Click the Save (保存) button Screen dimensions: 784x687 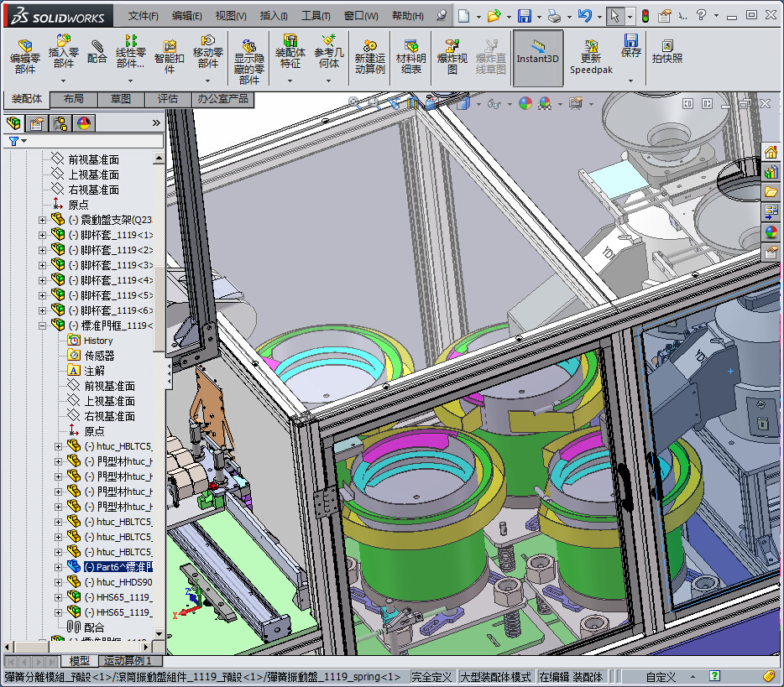click(630, 45)
